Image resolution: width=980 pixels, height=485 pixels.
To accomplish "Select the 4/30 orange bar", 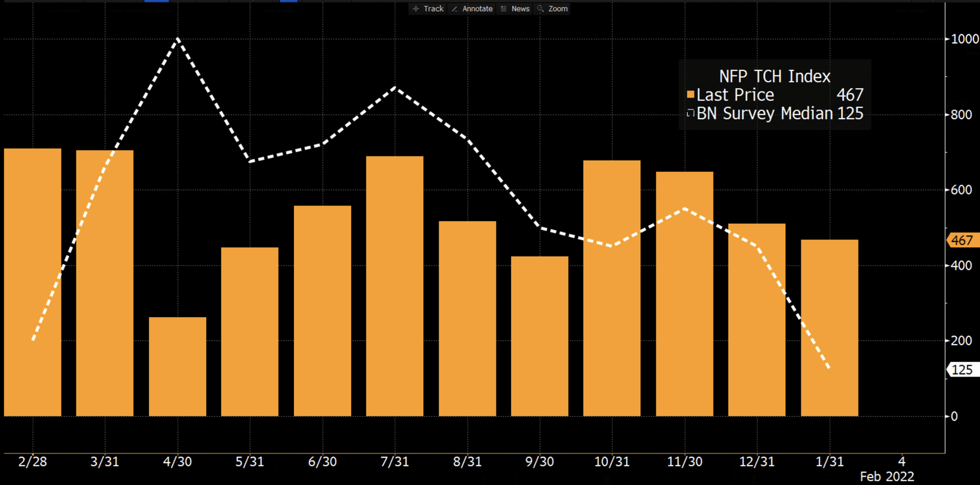I will click(177, 367).
